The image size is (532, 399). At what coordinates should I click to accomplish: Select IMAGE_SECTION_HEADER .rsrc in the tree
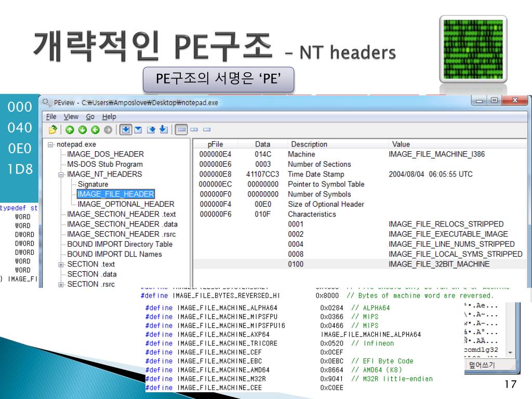(x=122, y=234)
